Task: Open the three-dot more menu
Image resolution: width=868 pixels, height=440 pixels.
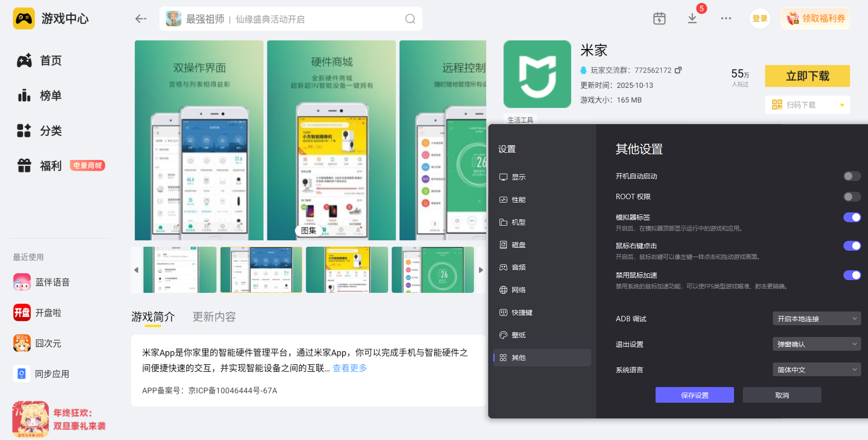Action: point(726,19)
